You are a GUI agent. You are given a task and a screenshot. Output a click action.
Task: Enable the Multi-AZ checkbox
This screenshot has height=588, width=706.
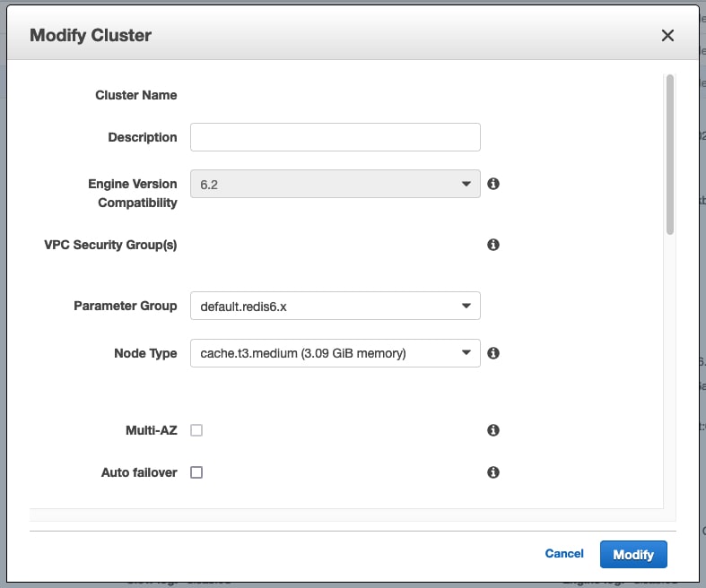pos(196,430)
